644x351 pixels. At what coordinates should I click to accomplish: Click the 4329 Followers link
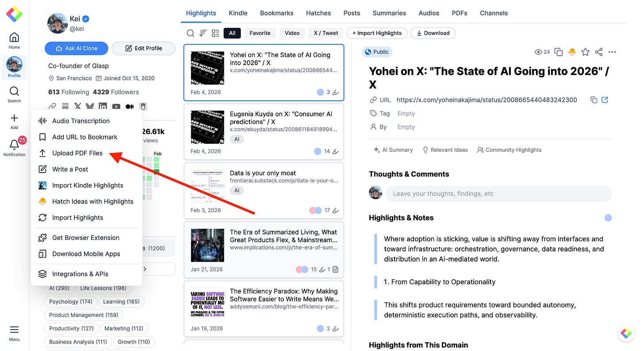[116, 92]
